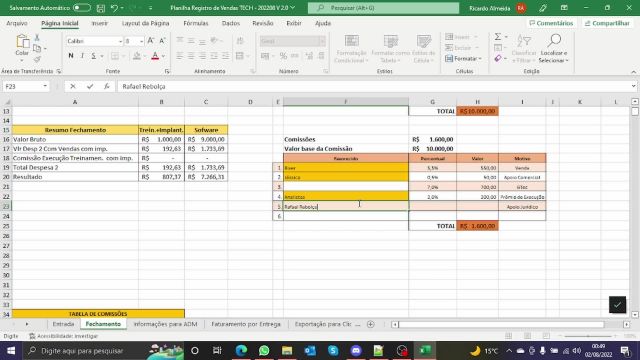The image size is (640, 360).
Task: Open the Entrada sheet tab
Action: [63, 324]
